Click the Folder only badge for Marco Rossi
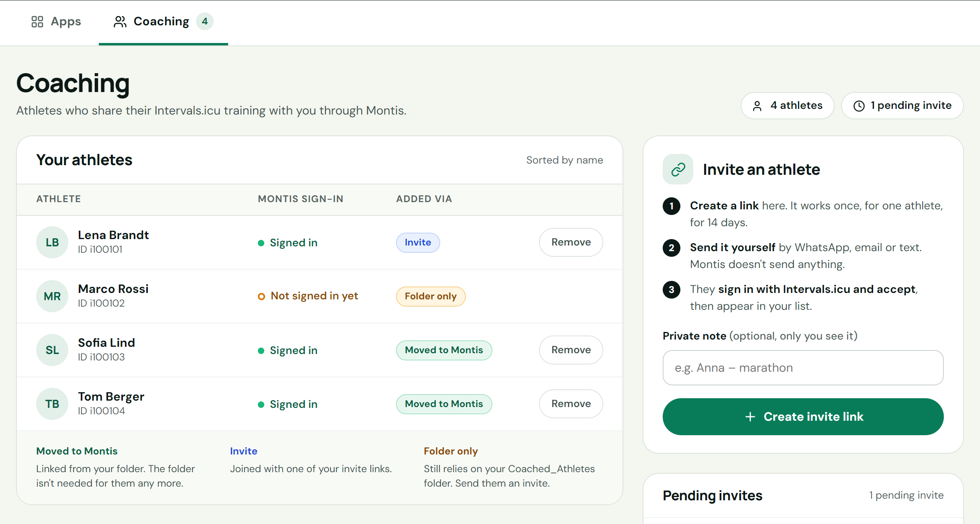The height and width of the screenshot is (524, 980). tap(431, 296)
